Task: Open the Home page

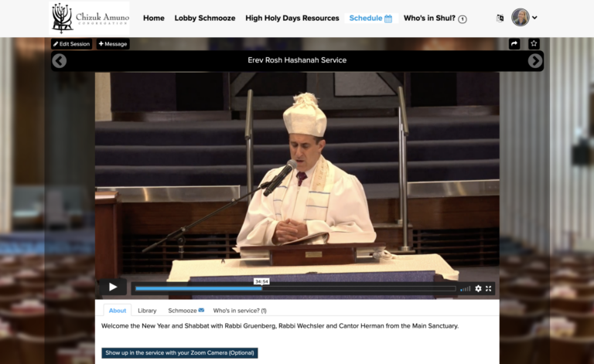Action: coord(154,19)
